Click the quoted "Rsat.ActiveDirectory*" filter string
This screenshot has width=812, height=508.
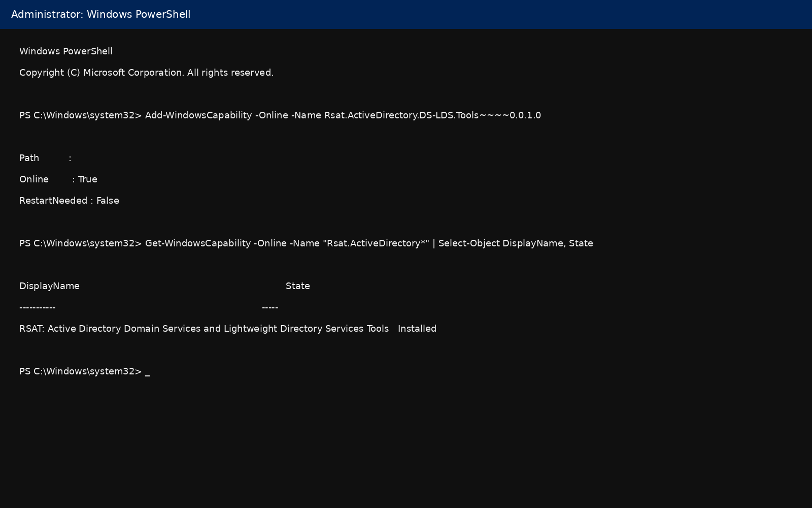coord(376,243)
